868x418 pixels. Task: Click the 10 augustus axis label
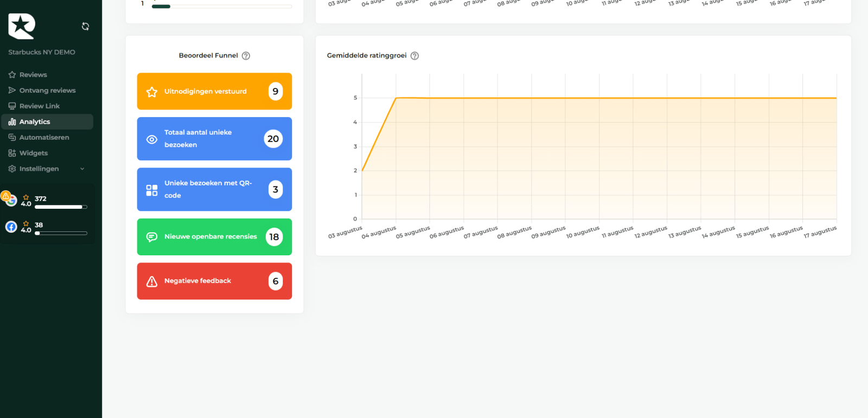pos(583,233)
